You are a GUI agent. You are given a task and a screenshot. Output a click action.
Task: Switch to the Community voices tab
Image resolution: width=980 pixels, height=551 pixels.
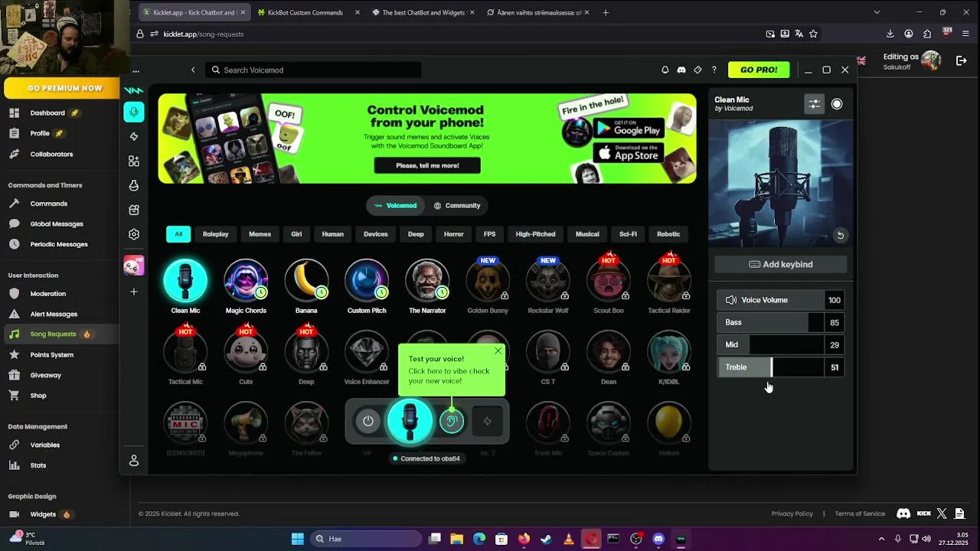pyautogui.click(x=457, y=205)
